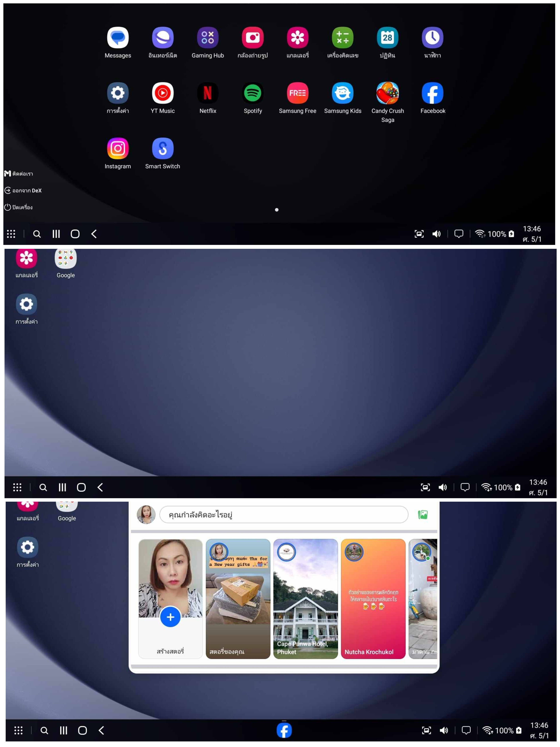The image size is (560, 747).
Task: Choose ปิดเครื่อง power off option
Action: coord(19,207)
